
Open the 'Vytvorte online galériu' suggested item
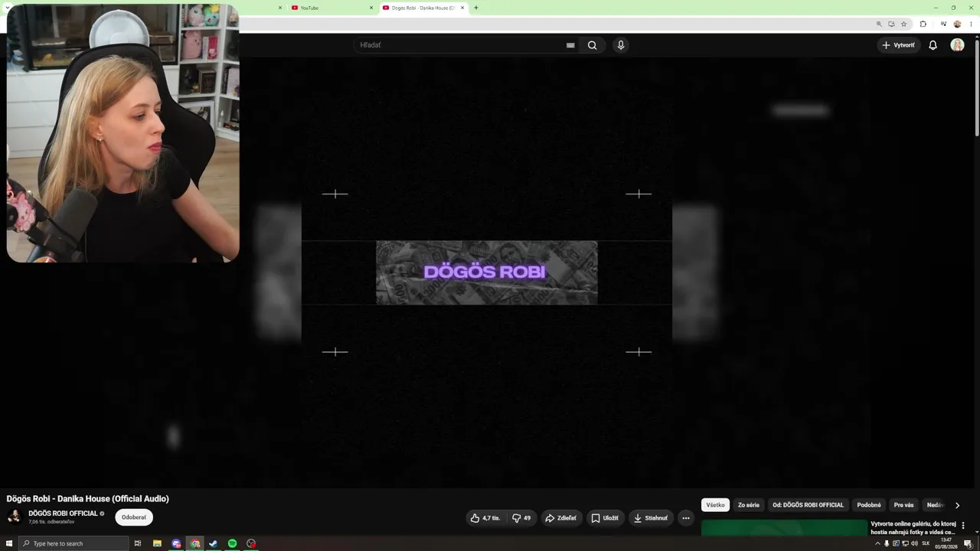point(913,528)
